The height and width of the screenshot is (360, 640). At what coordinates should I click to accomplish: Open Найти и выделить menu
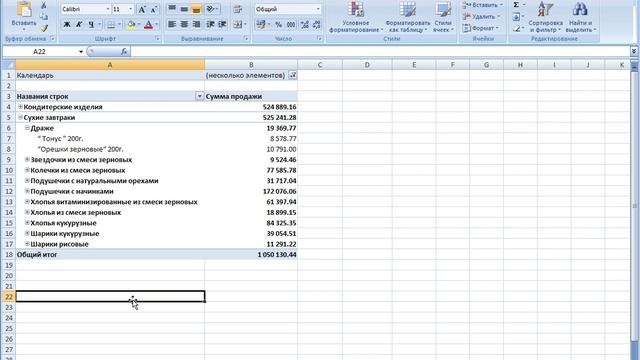click(580, 17)
